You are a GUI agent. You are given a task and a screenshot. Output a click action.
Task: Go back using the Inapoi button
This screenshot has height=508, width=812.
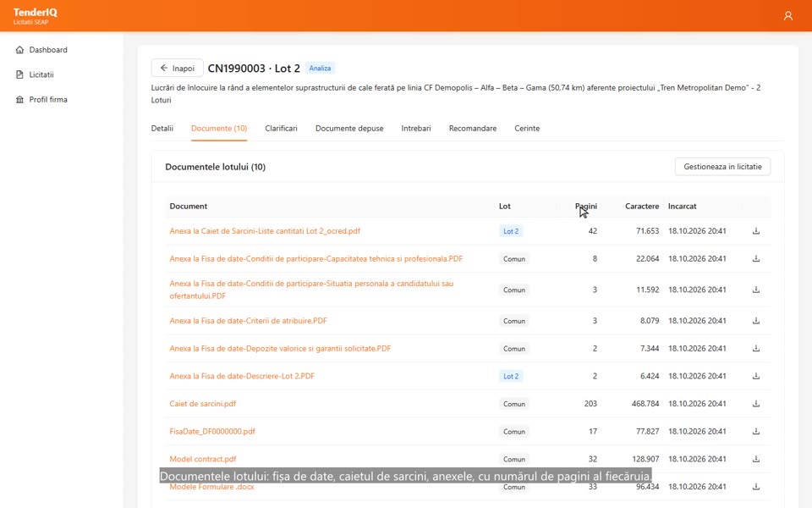pos(177,68)
